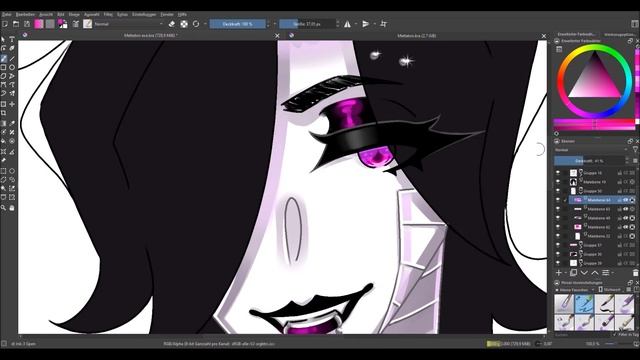
Task: Open the Bearbeiten menu
Action: pos(25,14)
